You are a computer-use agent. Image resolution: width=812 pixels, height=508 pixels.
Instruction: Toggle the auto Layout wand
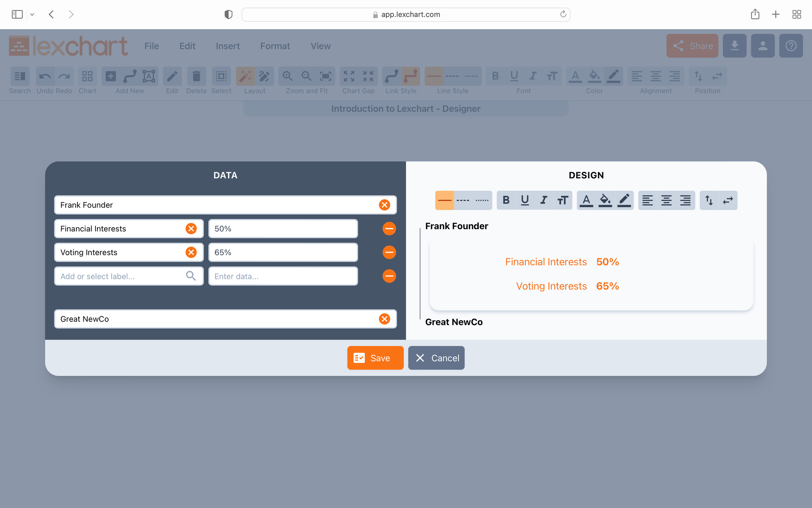point(245,76)
